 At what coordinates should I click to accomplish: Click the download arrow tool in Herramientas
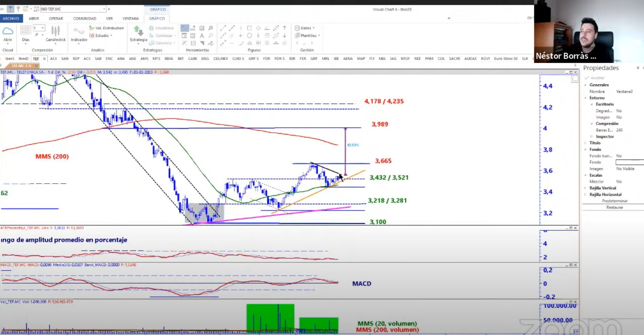(x=211, y=43)
